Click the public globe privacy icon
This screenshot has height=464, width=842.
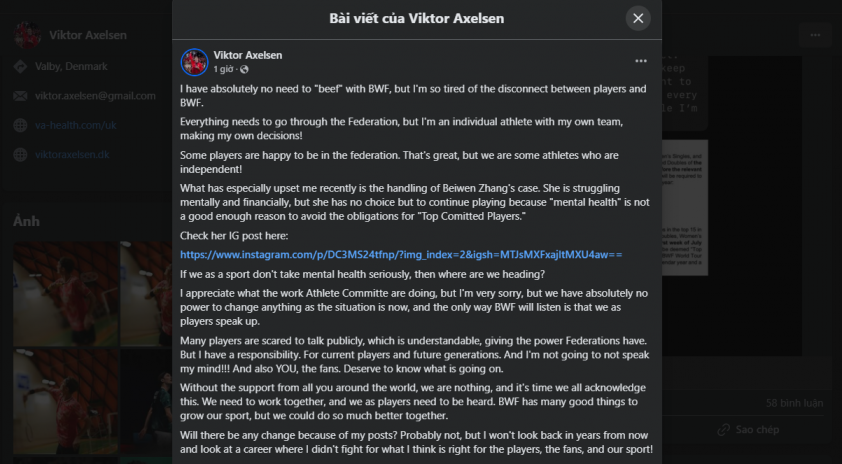point(244,69)
